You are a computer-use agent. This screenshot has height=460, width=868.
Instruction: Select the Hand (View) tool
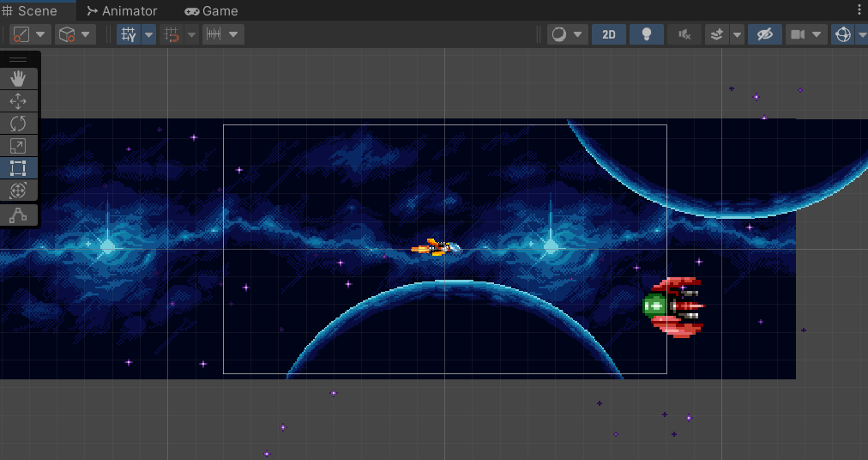18,79
